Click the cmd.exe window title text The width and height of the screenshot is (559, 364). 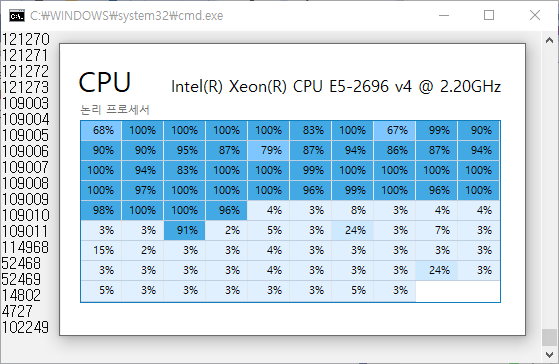click(127, 16)
